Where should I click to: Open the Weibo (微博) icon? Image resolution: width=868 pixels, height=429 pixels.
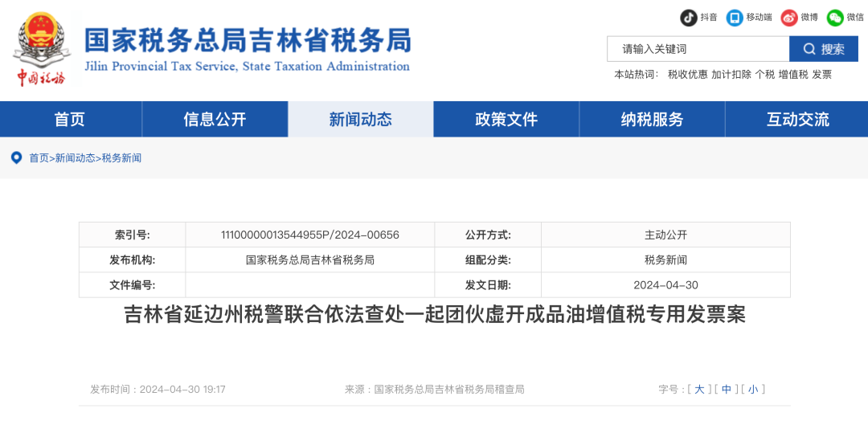click(x=789, y=18)
